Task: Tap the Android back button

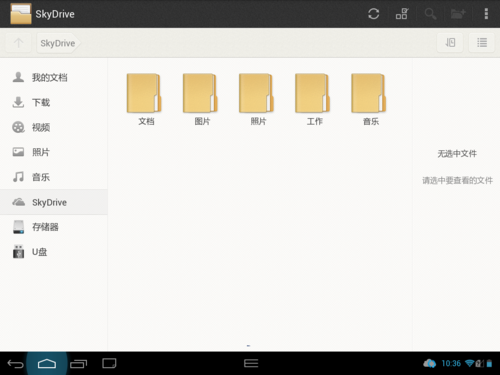Action: 15,364
